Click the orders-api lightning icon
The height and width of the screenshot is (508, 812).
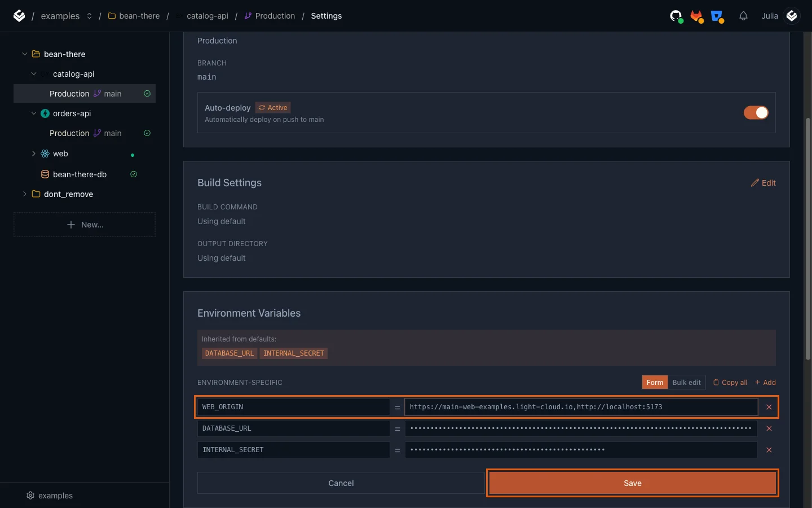[45, 113]
